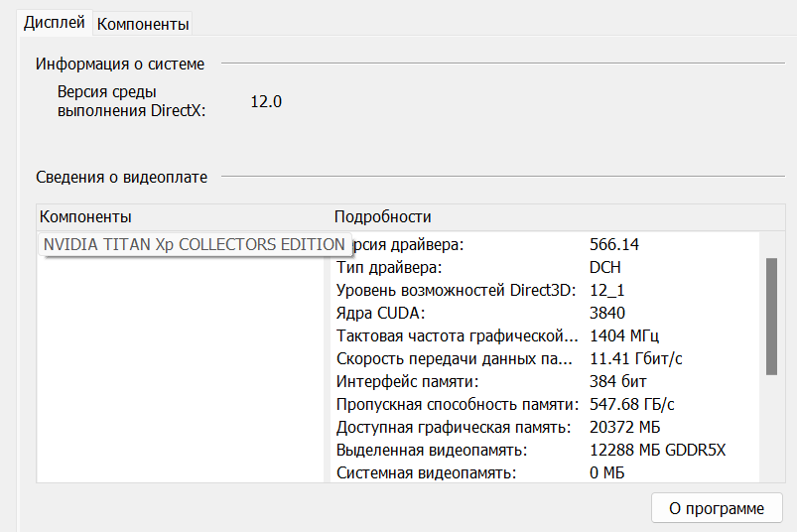The height and width of the screenshot is (532, 797).
Task: Select NVIDIA TITAN Xp COLLECTORS EDITION item
Action: point(195,244)
